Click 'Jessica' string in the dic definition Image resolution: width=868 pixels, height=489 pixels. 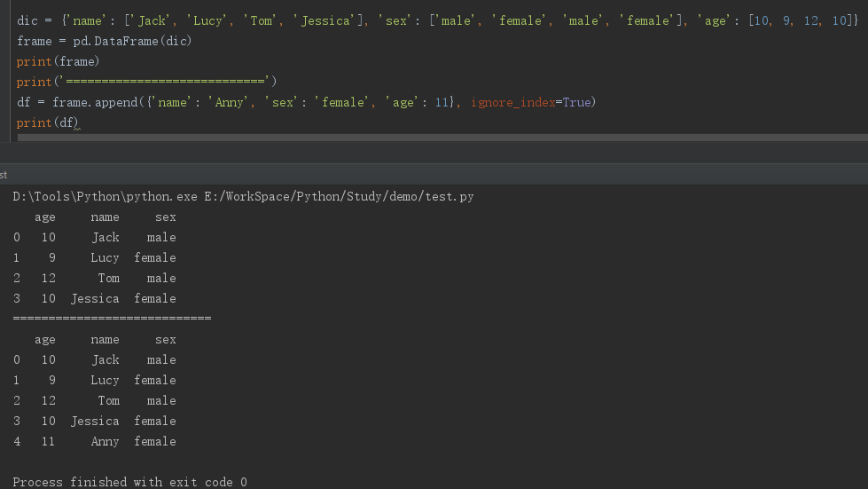click(x=326, y=20)
